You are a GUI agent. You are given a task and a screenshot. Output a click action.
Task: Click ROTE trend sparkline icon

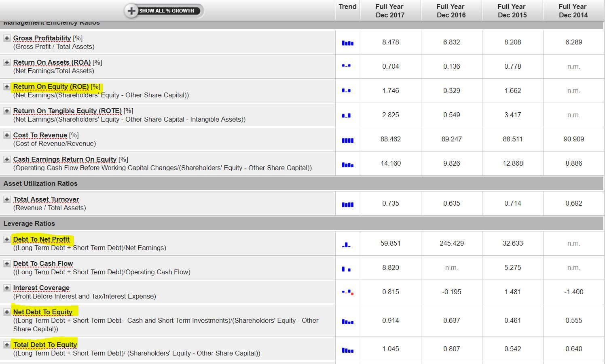(x=346, y=116)
